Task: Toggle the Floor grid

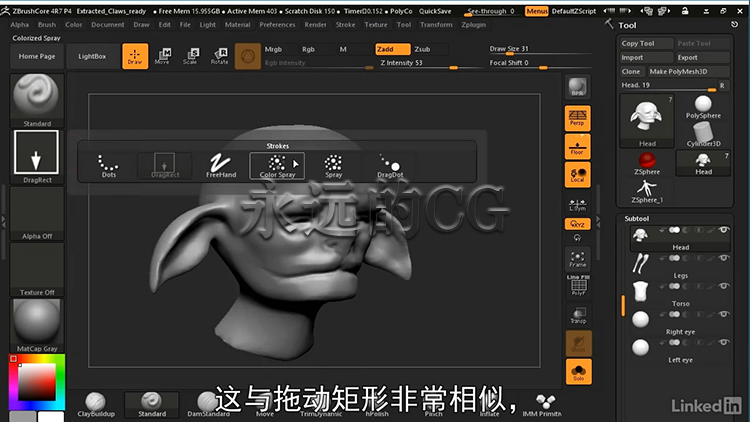Action: [577, 146]
